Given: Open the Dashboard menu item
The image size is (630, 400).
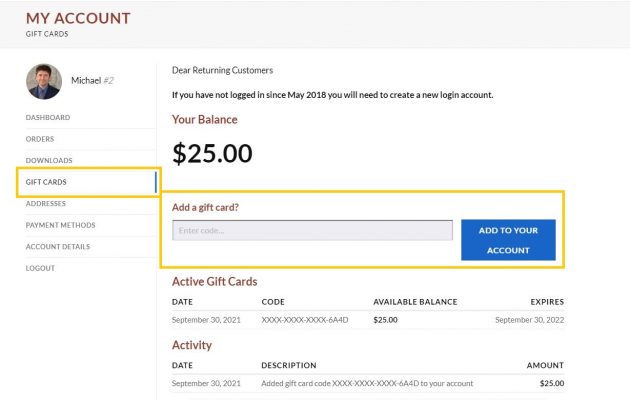Looking at the screenshot, I should (x=48, y=117).
